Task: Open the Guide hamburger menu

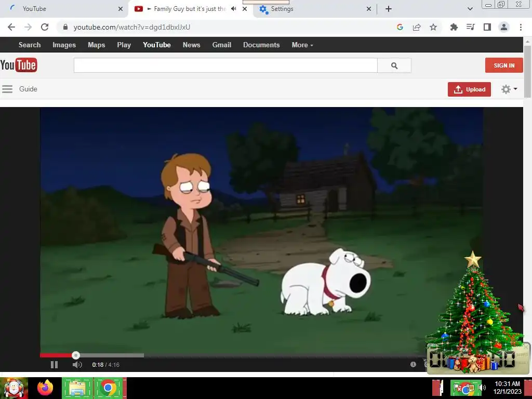Action: pyautogui.click(x=7, y=89)
